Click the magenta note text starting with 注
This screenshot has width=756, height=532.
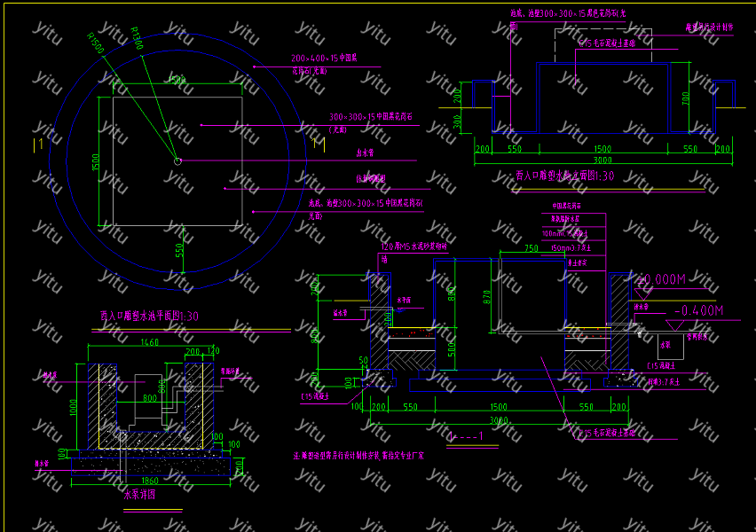358,455
